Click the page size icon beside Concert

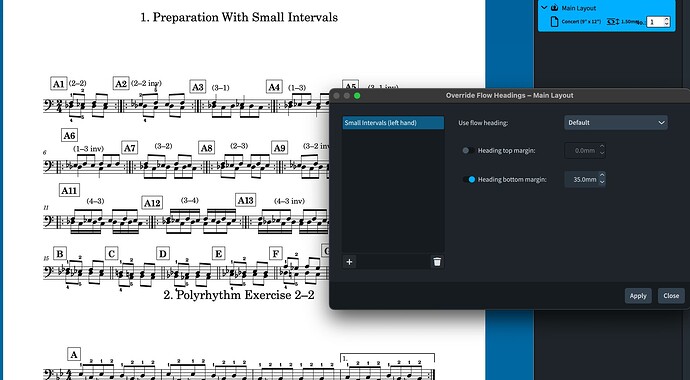555,22
